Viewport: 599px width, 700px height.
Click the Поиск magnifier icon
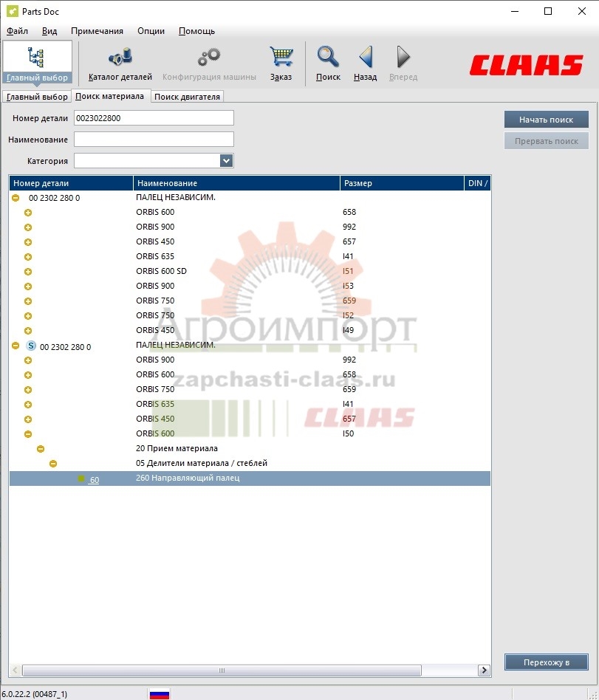pyautogui.click(x=328, y=57)
